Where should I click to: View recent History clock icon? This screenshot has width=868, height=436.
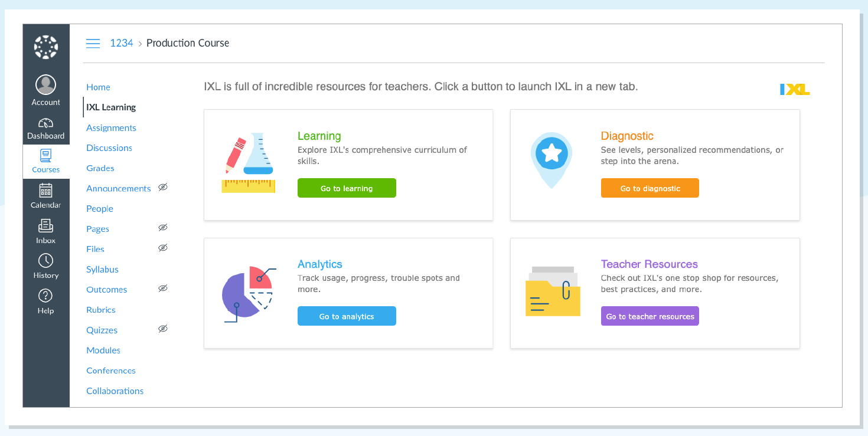pyautogui.click(x=46, y=261)
